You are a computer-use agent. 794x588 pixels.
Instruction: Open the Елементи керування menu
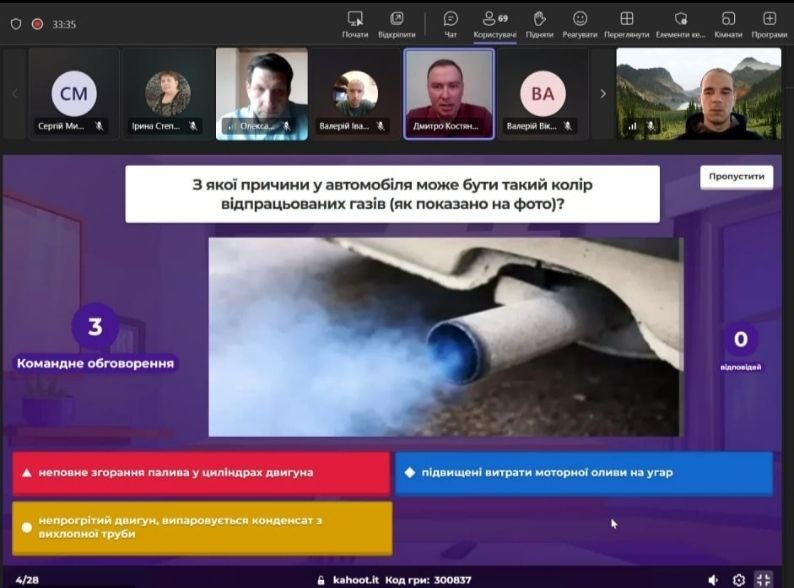[681, 23]
